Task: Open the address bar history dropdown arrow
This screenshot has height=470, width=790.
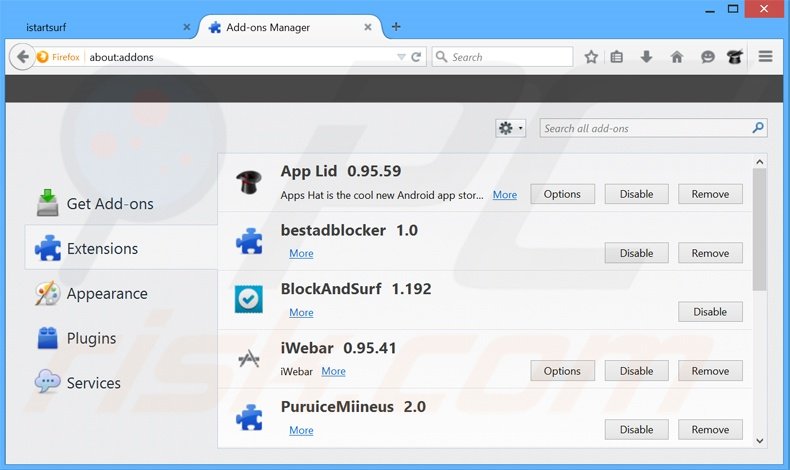Action: 401,57
